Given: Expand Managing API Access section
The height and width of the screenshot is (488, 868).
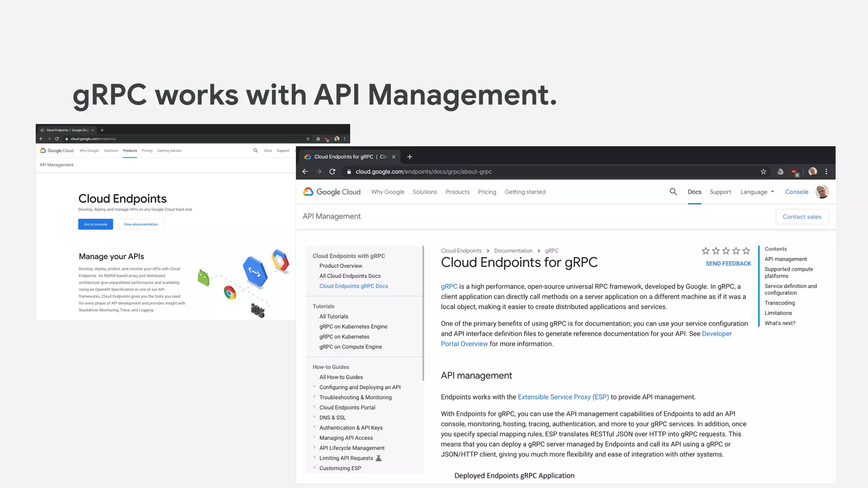Looking at the screenshot, I should coord(314,437).
